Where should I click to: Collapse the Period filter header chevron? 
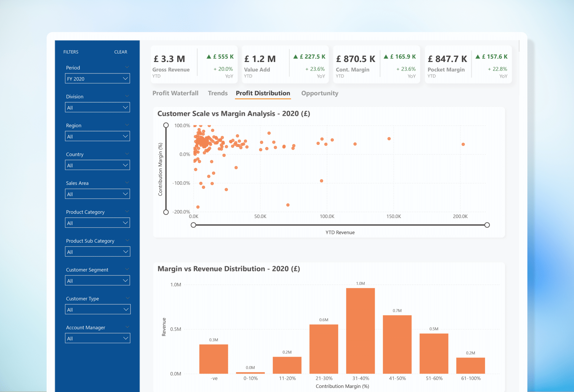127,67
